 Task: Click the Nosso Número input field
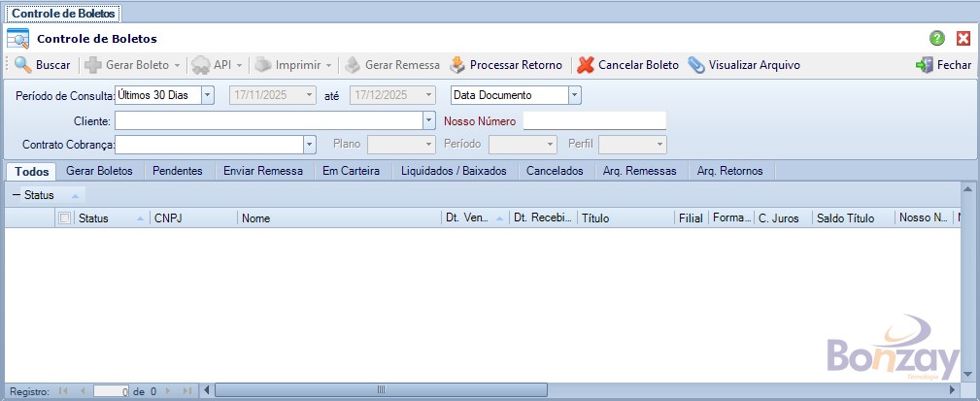click(x=594, y=120)
